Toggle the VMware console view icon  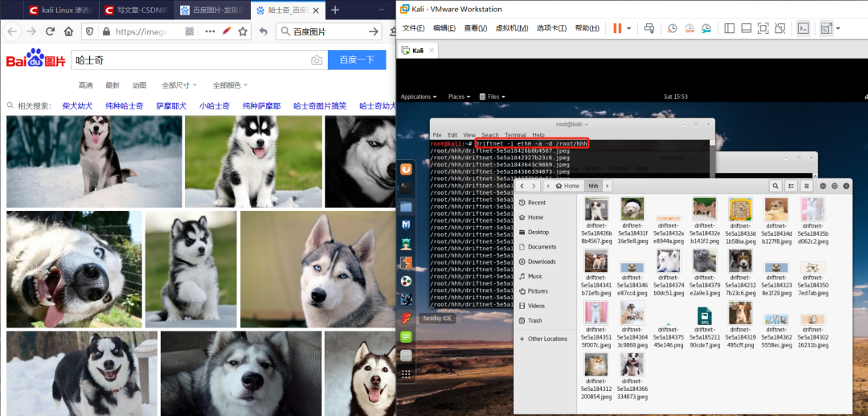803,28
